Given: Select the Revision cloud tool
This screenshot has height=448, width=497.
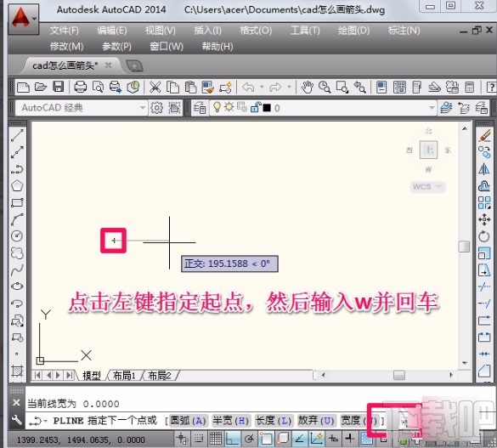Looking at the screenshot, I should pyautogui.click(x=17, y=252).
